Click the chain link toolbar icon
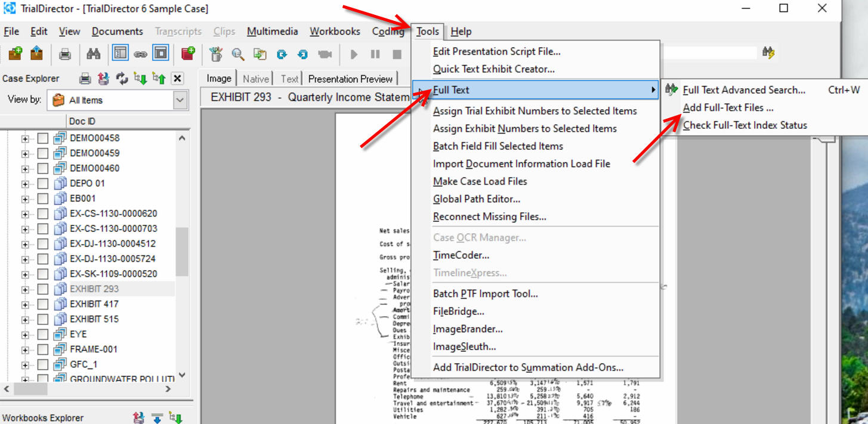This screenshot has height=424, width=868. (x=140, y=54)
